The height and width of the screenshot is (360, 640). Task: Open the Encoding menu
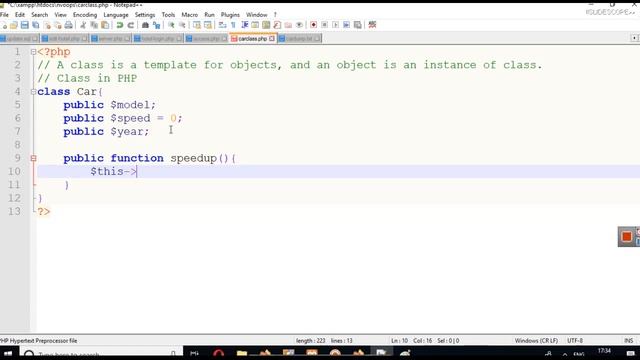[85, 15]
